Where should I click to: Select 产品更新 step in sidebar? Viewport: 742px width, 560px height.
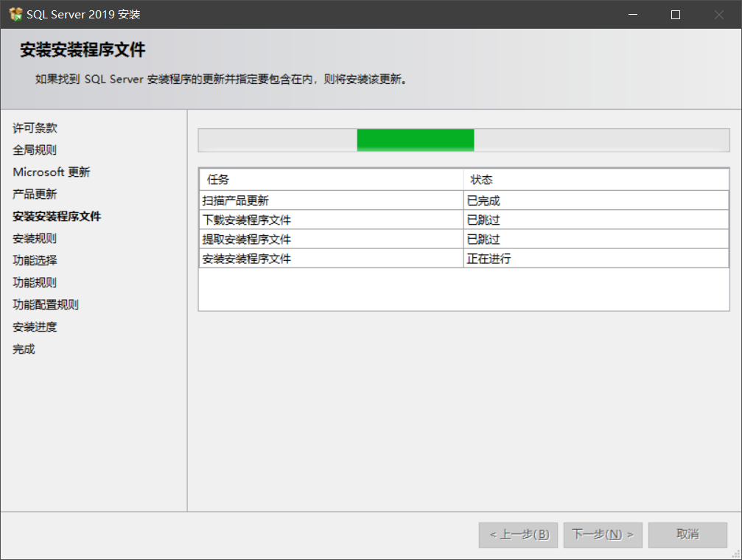tap(35, 194)
